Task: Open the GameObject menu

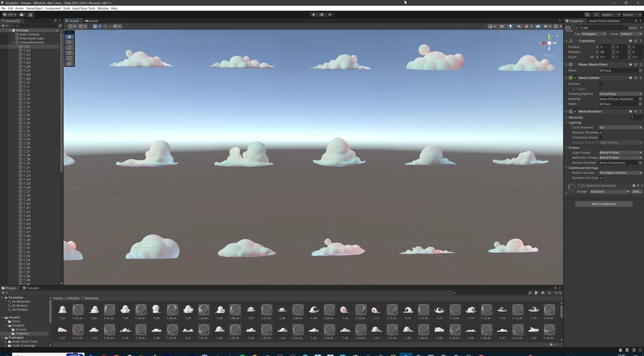Action: pyautogui.click(x=34, y=8)
